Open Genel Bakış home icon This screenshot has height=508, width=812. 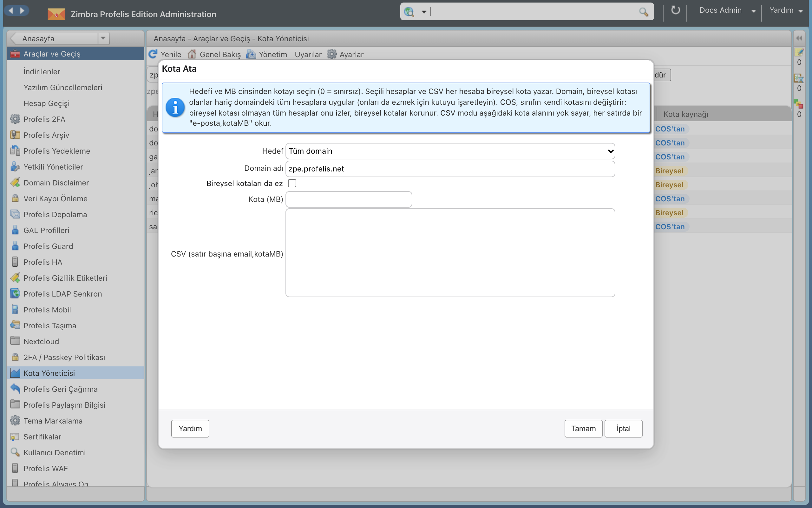pos(192,54)
